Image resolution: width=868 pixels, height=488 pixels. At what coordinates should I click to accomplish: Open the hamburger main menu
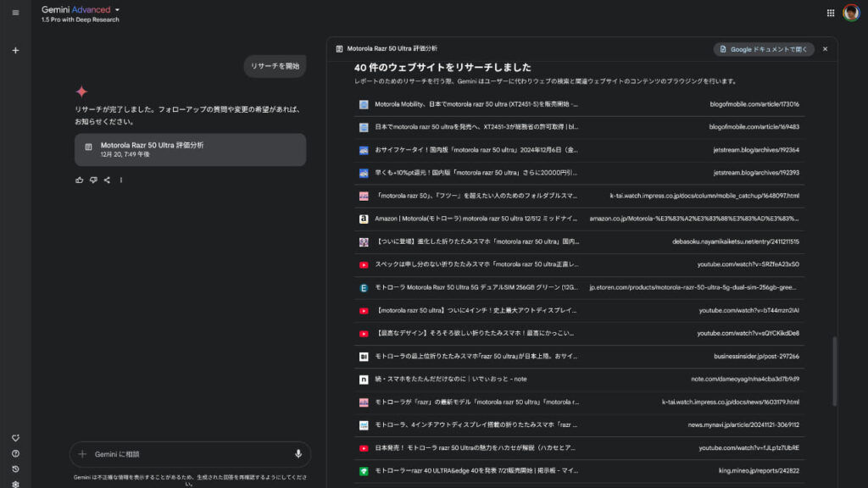tap(15, 13)
